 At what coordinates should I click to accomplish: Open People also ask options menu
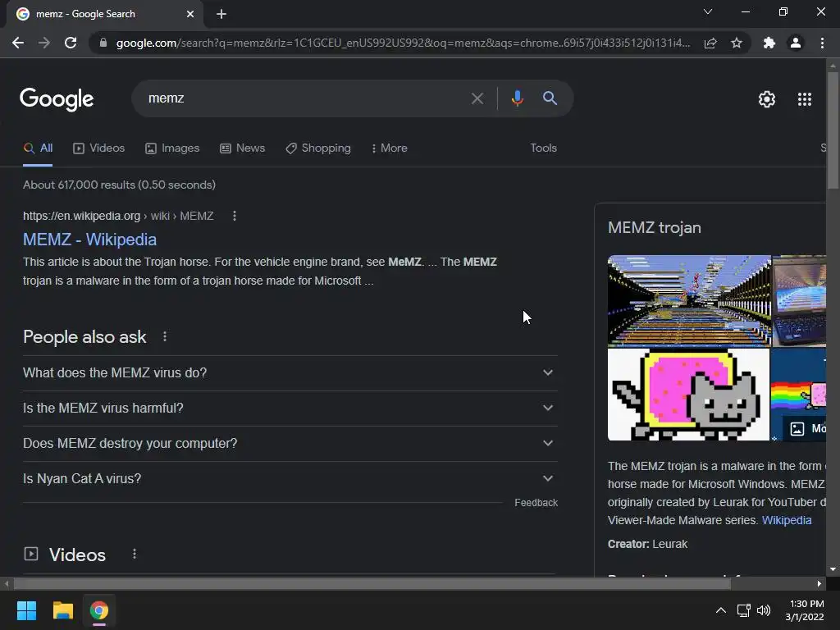pos(164,336)
